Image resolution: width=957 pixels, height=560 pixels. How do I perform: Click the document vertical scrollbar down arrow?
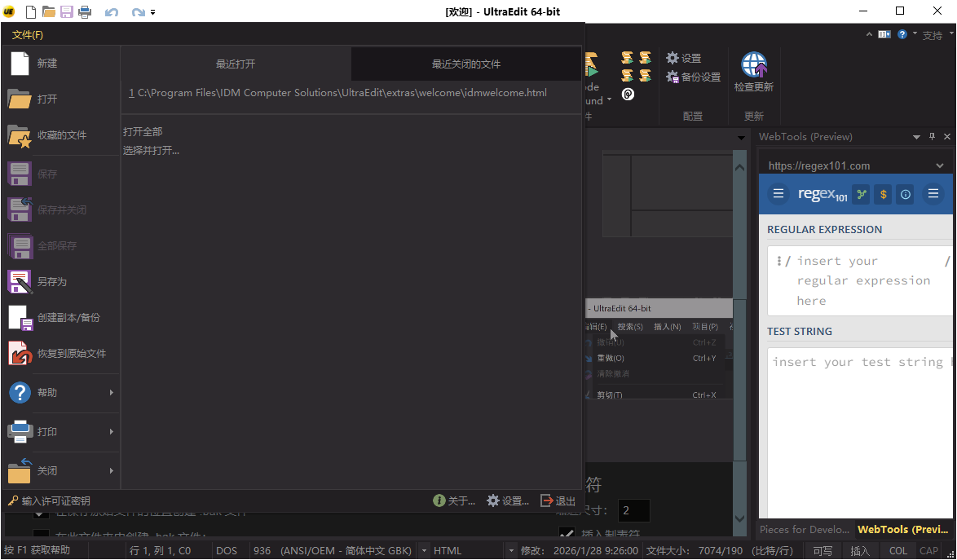(739, 518)
